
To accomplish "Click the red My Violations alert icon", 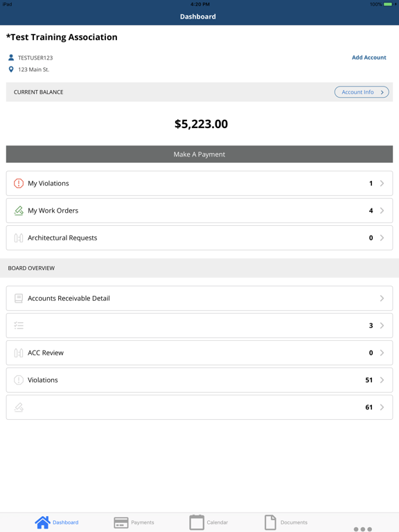I will 19,183.
